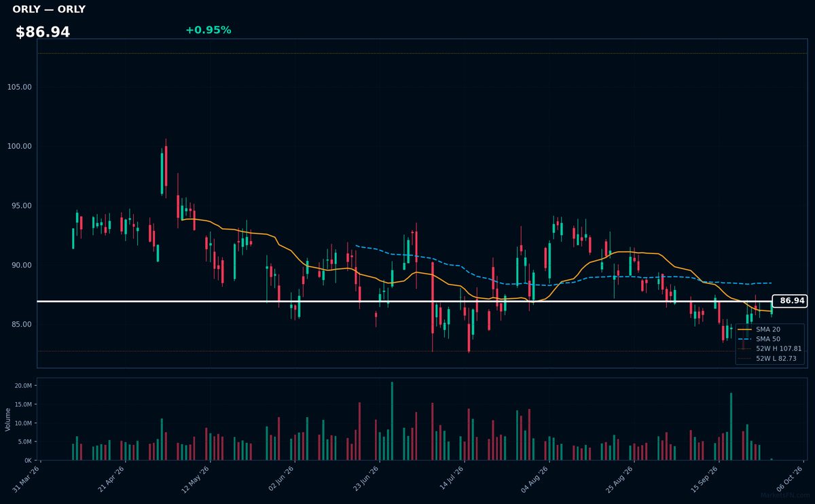Click the 90.00 price axis label
The height and width of the screenshot is (504, 815).
point(22,265)
